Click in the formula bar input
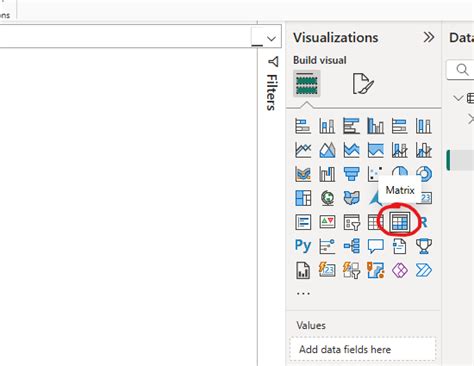 pyautogui.click(x=125, y=36)
